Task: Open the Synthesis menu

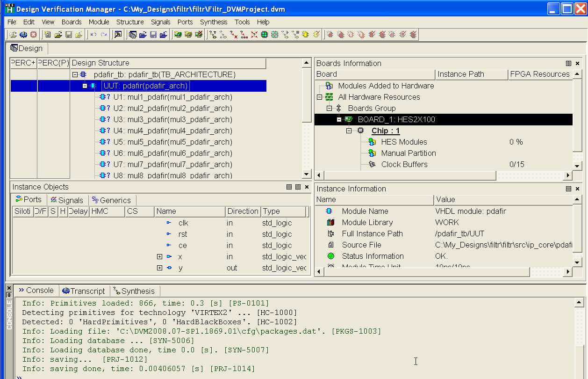Action: point(214,22)
